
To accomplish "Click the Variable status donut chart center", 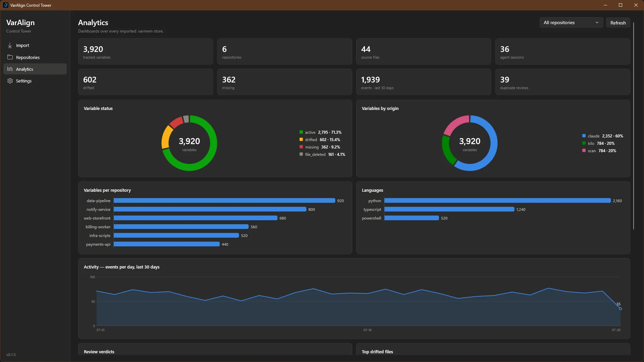I will [x=189, y=143].
